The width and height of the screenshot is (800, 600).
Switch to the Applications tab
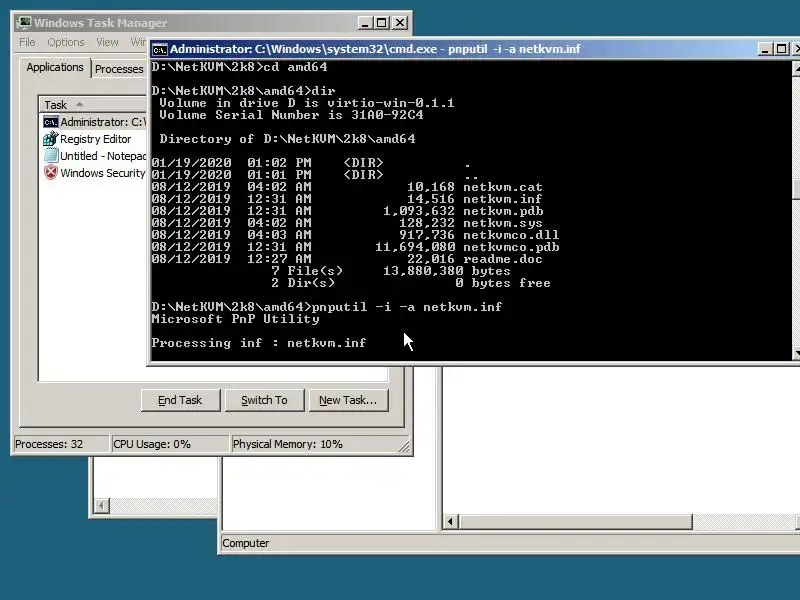point(55,67)
